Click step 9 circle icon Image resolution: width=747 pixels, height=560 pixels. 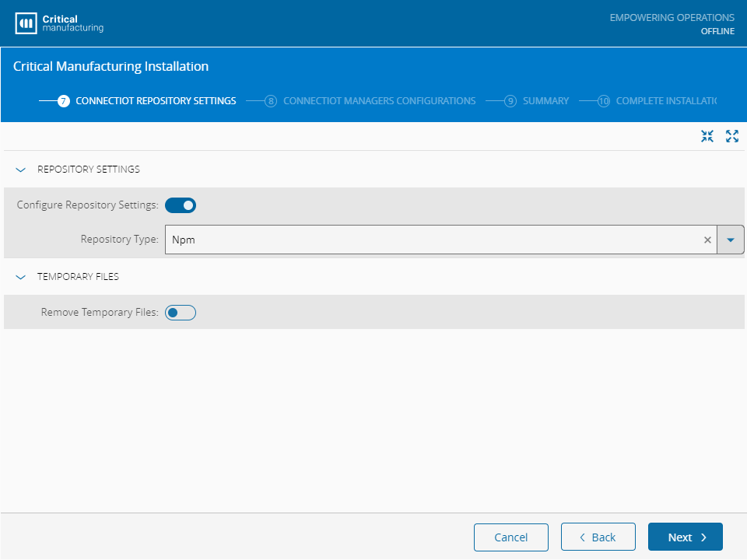(510, 101)
